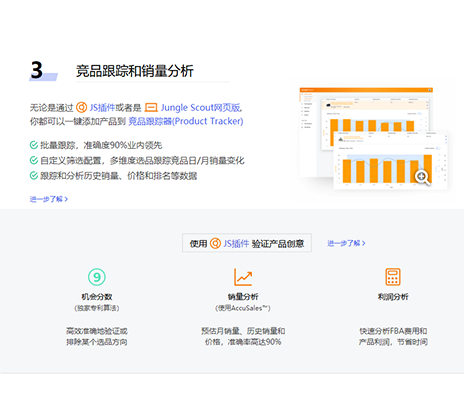The image size is (464, 420).
Task: Click the 利润分析 title text
Action: point(393,297)
